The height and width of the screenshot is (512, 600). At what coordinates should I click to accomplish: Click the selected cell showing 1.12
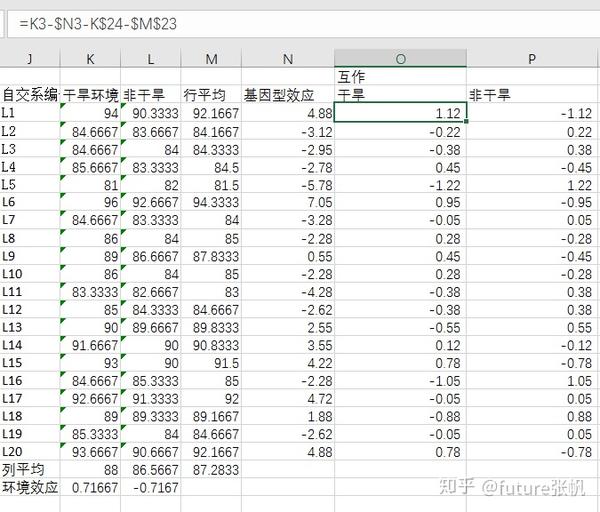tap(400, 113)
